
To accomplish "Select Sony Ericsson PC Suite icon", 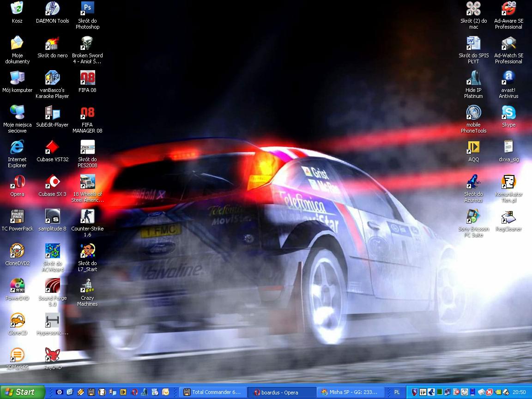I will pos(473,223).
